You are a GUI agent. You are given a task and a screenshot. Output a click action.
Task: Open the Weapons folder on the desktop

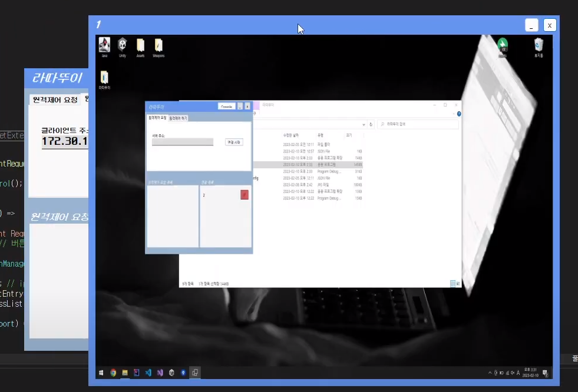[x=157, y=45]
